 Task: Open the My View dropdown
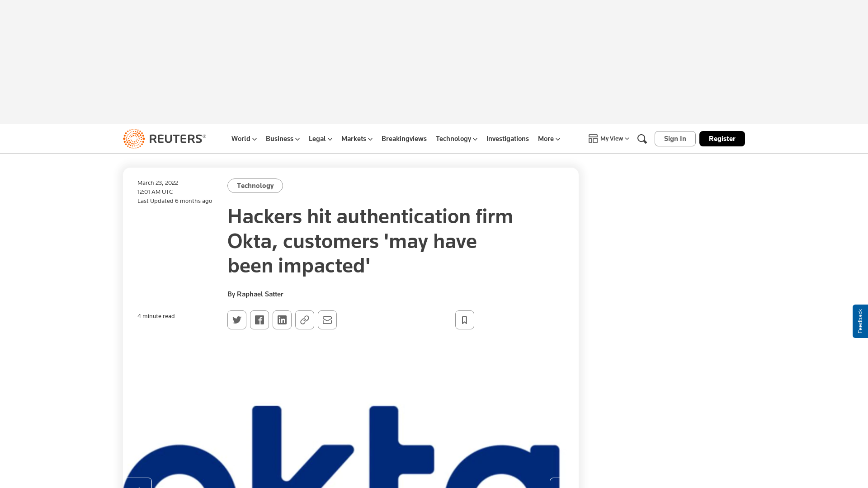coord(609,139)
